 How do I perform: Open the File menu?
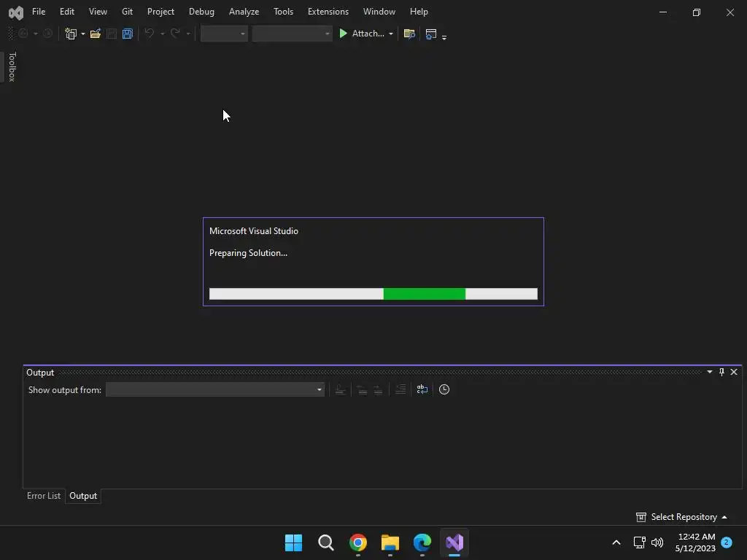point(39,12)
